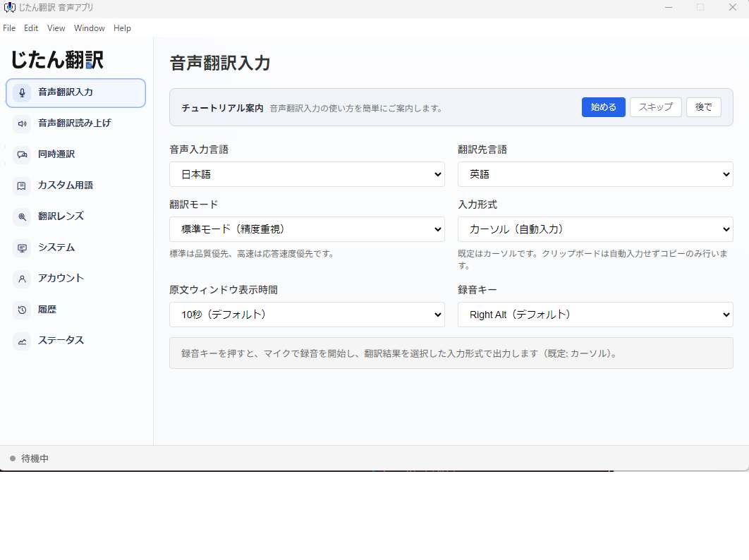Click the magnifier icon for 翻訳レンズ
749x560 pixels.
click(x=22, y=217)
